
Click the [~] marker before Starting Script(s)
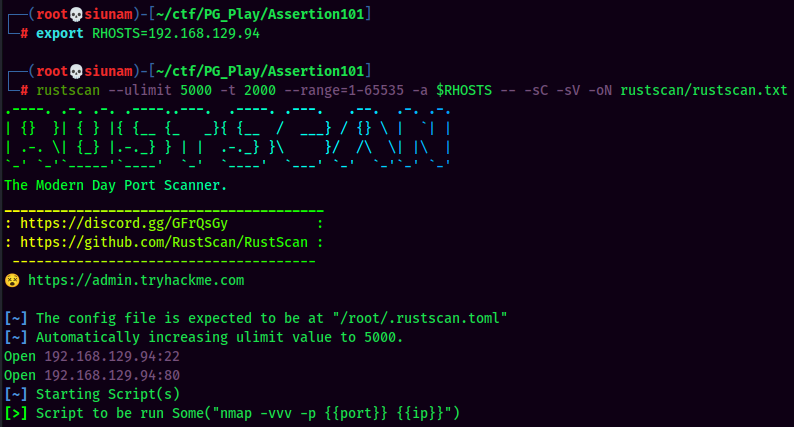pos(16,394)
